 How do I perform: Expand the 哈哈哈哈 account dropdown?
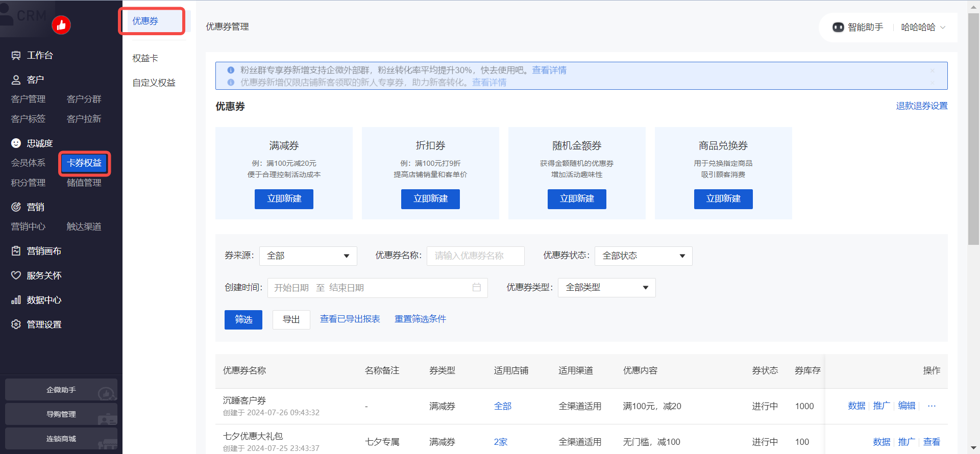(924, 27)
